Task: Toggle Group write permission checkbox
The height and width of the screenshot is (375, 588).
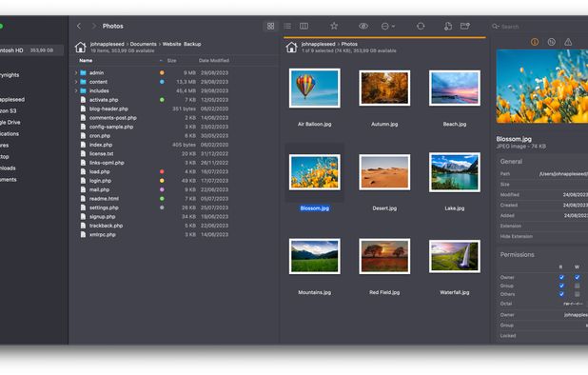Action: [577, 286]
